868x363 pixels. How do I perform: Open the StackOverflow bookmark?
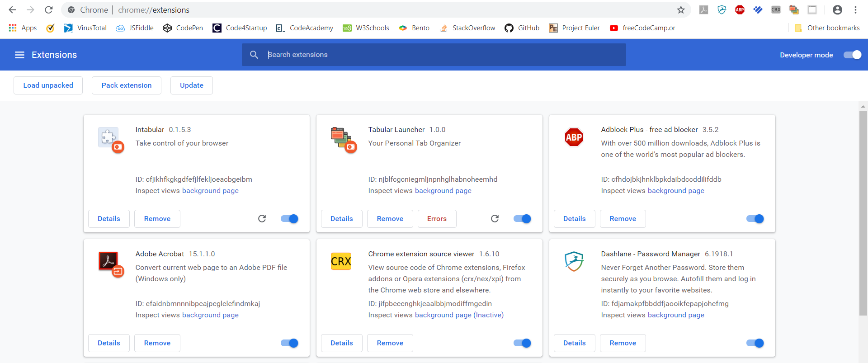click(467, 28)
